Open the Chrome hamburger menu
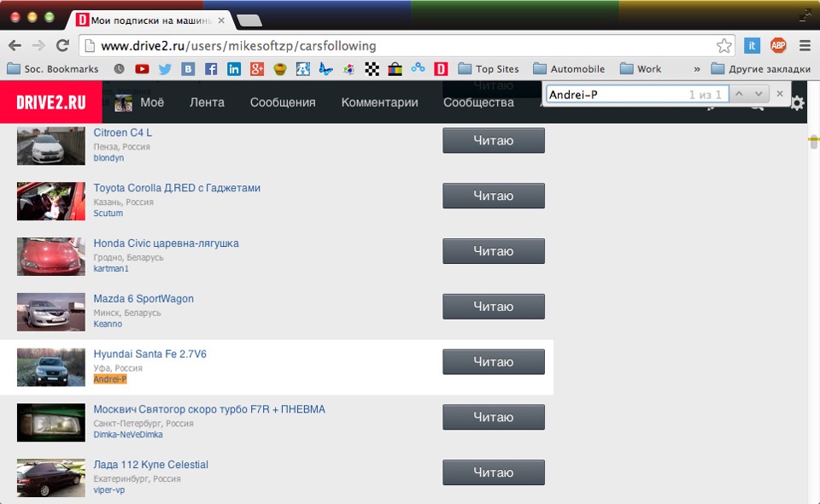The image size is (820, 504). click(805, 46)
